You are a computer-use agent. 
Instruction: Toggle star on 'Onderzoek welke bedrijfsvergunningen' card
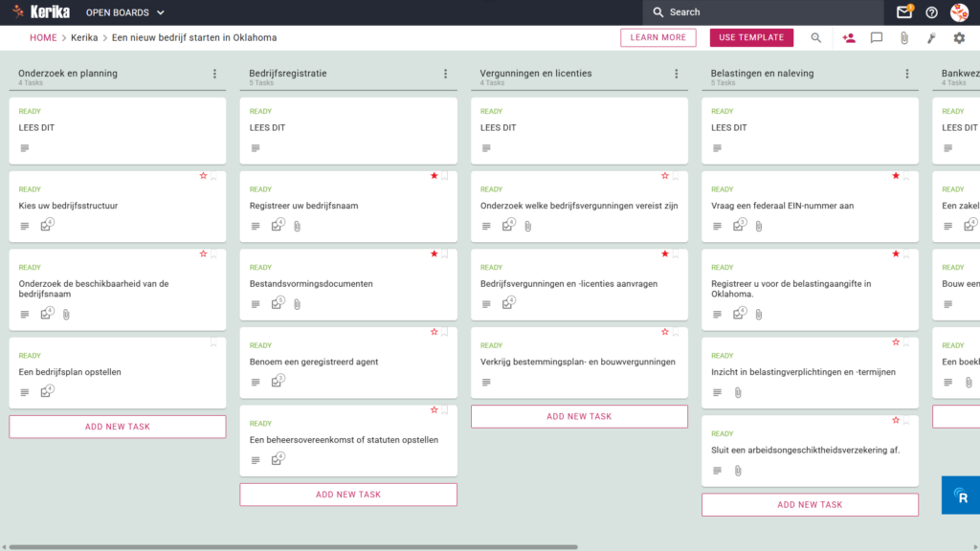(x=665, y=176)
